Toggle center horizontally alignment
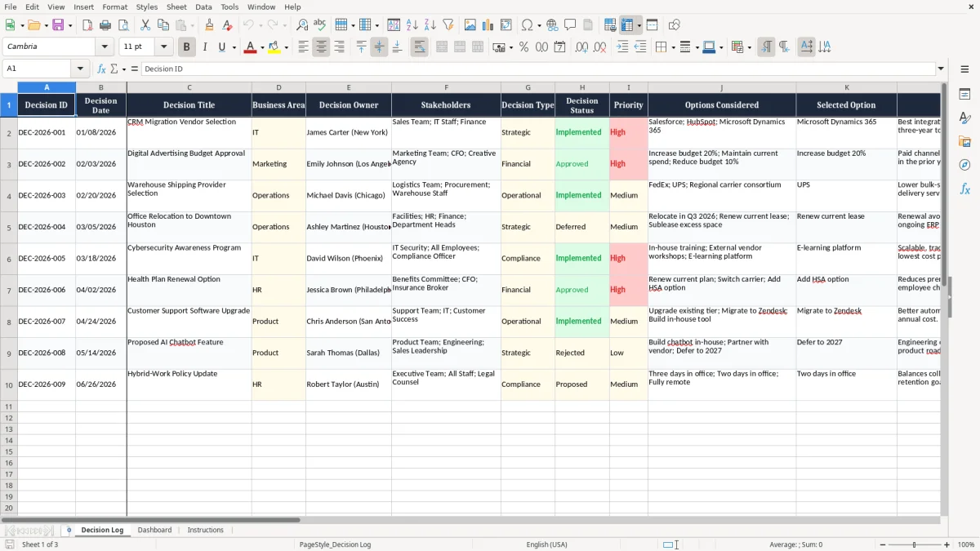980x551 pixels. pyautogui.click(x=321, y=47)
